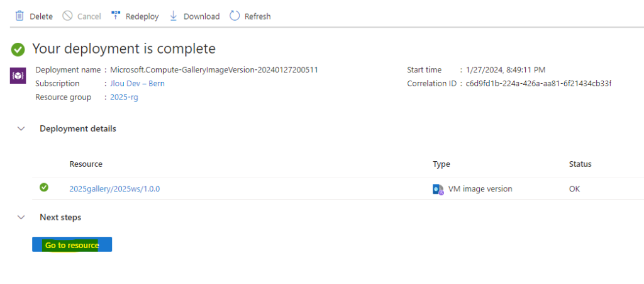Click the Cancel circle icon

[x=68, y=16]
